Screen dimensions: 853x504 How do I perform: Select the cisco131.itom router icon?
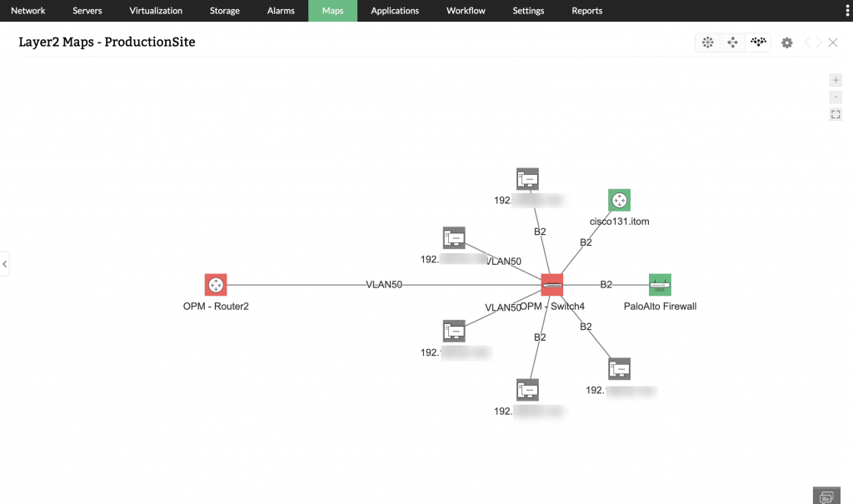coord(619,200)
